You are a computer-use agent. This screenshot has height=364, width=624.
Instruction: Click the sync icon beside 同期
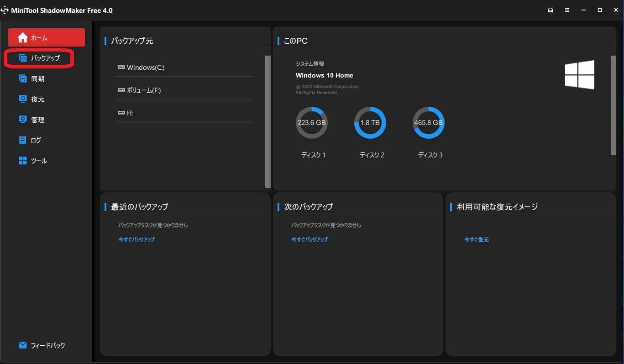coord(23,78)
